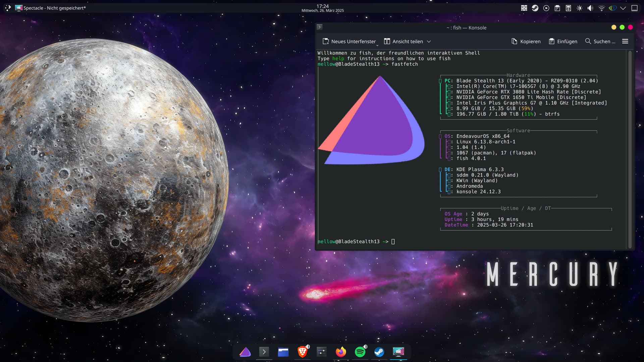The height and width of the screenshot is (362, 644).
Task: Mute Spotify via its dock audio indicator
Action: (x=365, y=347)
